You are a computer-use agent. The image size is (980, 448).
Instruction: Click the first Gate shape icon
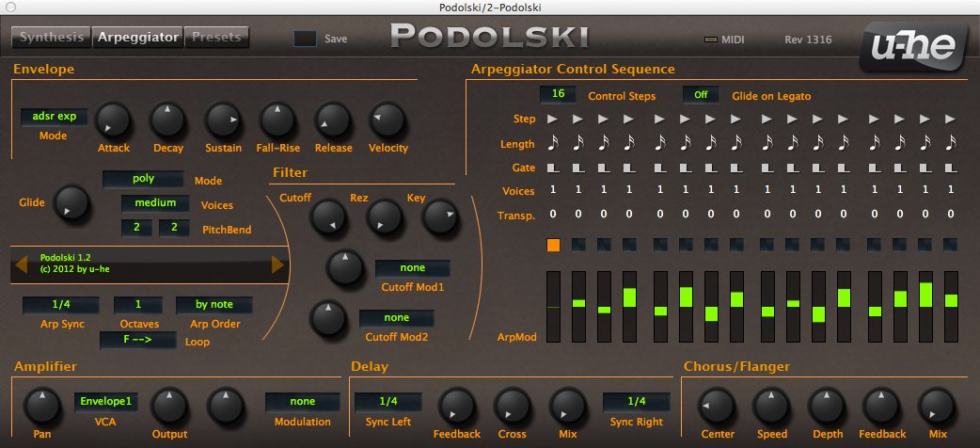coord(553,168)
